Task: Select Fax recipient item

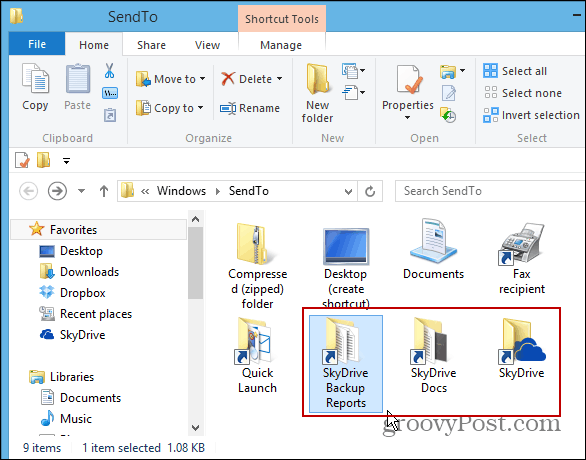Action: click(522, 259)
